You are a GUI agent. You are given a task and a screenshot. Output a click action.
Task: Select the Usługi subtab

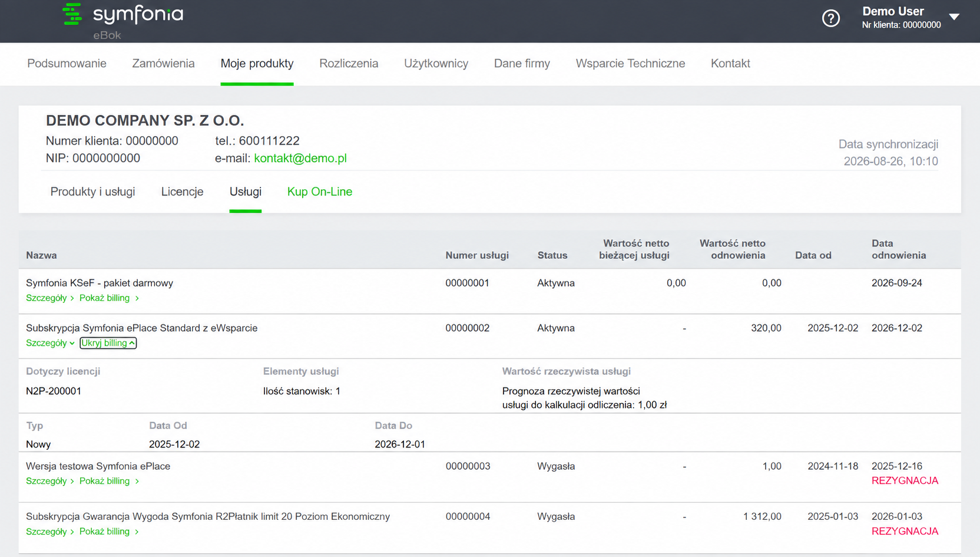tap(246, 192)
